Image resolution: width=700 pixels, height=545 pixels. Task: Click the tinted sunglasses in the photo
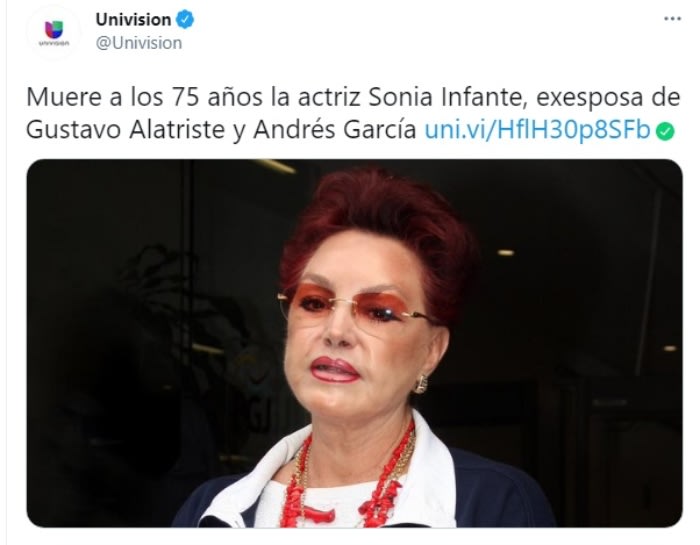pos(357,307)
